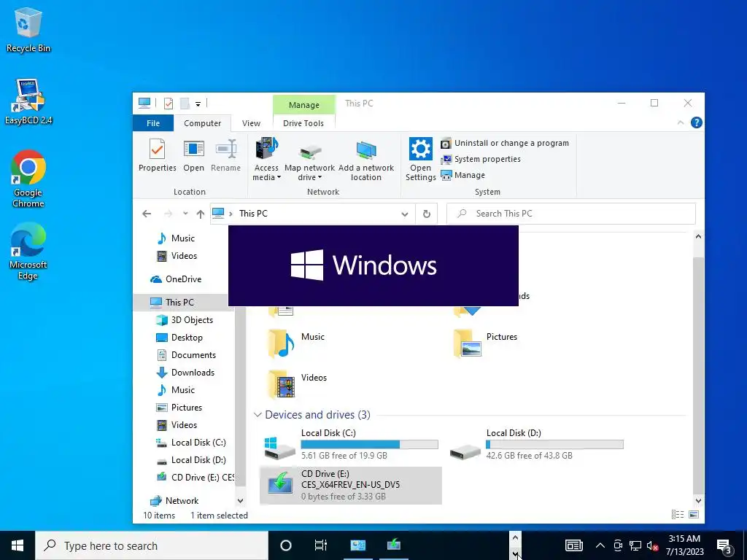Click the Cortana circle on the taskbar
The image size is (747, 560).
[x=286, y=545]
